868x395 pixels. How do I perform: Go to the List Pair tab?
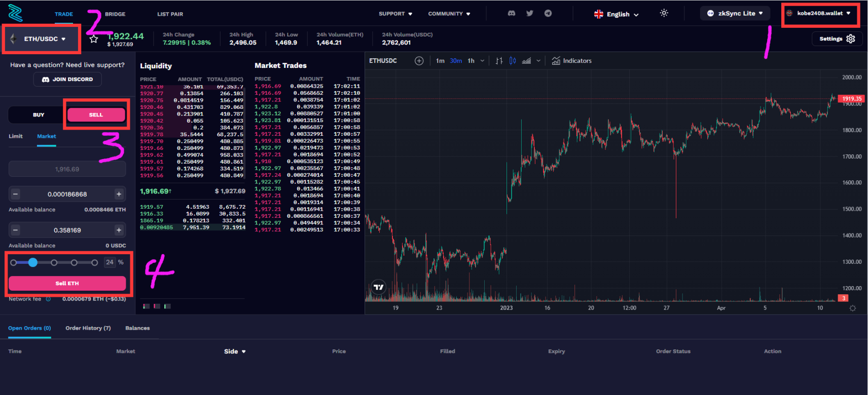coord(170,14)
